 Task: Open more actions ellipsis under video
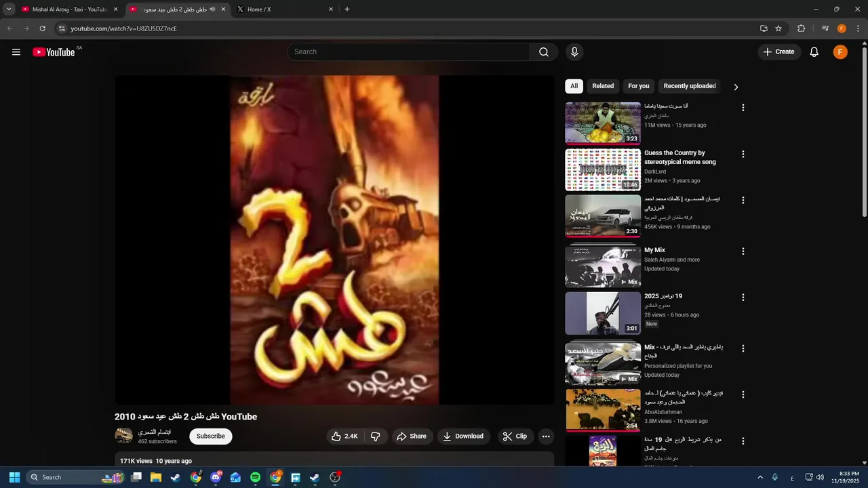(x=546, y=436)
